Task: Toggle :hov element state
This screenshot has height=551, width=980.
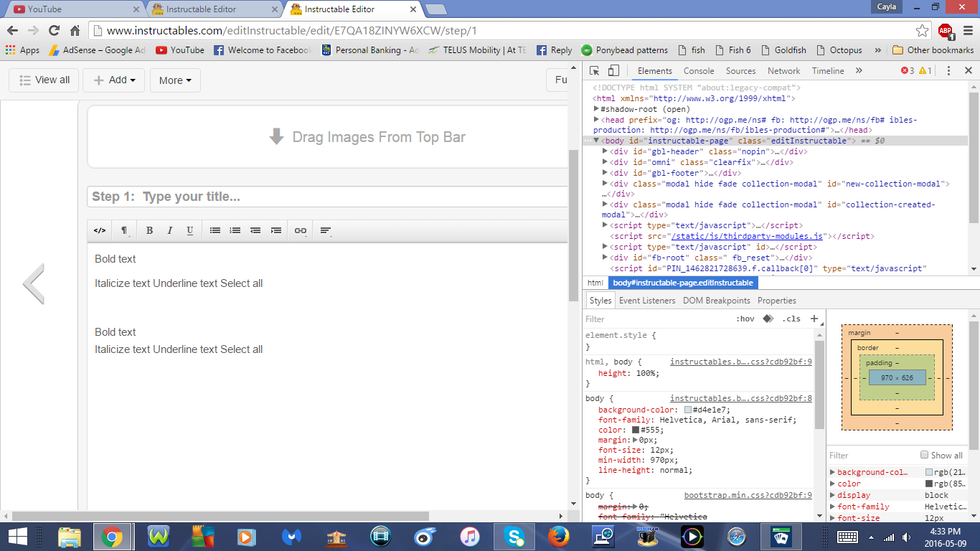Action: tap(745, 319)
